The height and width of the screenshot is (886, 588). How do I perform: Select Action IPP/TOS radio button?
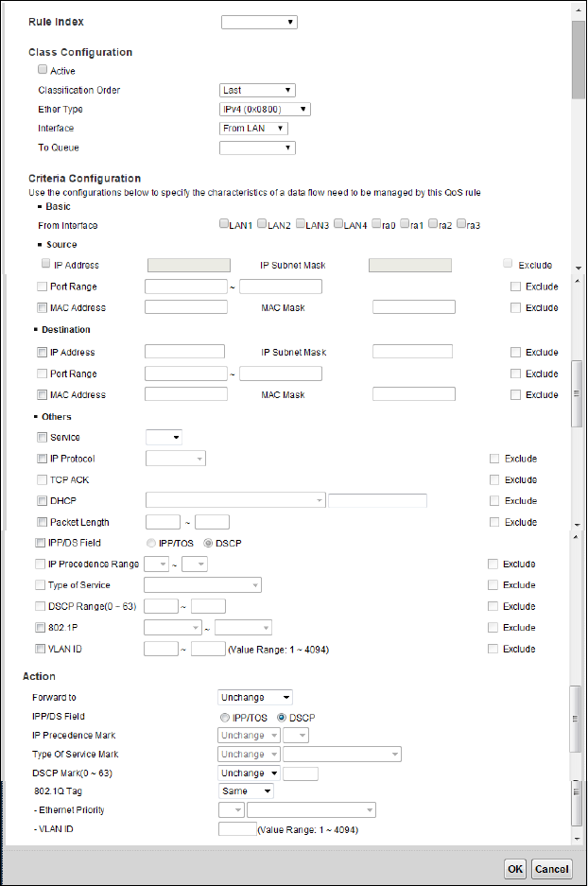[225, 718]
